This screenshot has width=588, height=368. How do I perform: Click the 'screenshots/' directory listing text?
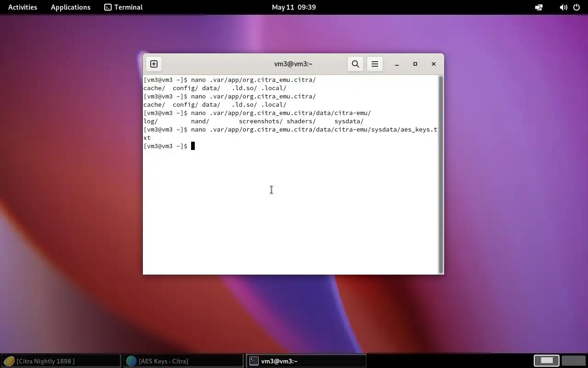tap(260, 121)
